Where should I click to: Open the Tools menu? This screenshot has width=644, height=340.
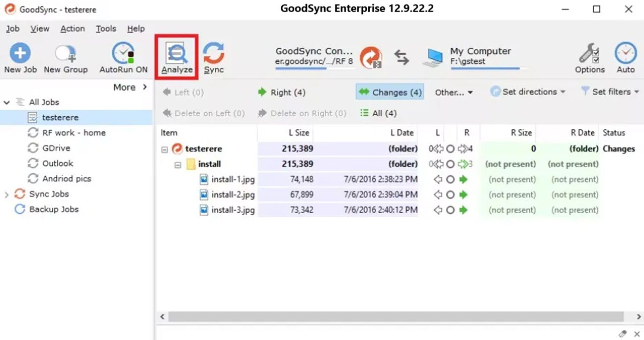point(106,29)
